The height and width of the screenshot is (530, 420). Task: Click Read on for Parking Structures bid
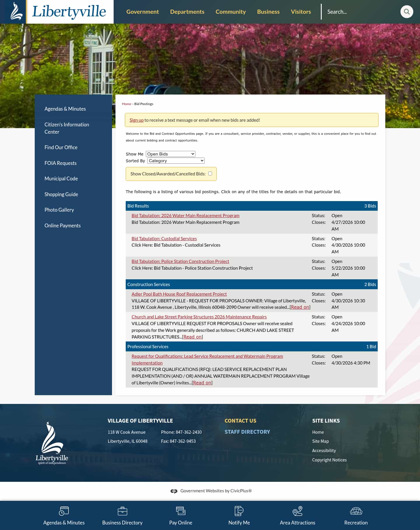point(192,337)
